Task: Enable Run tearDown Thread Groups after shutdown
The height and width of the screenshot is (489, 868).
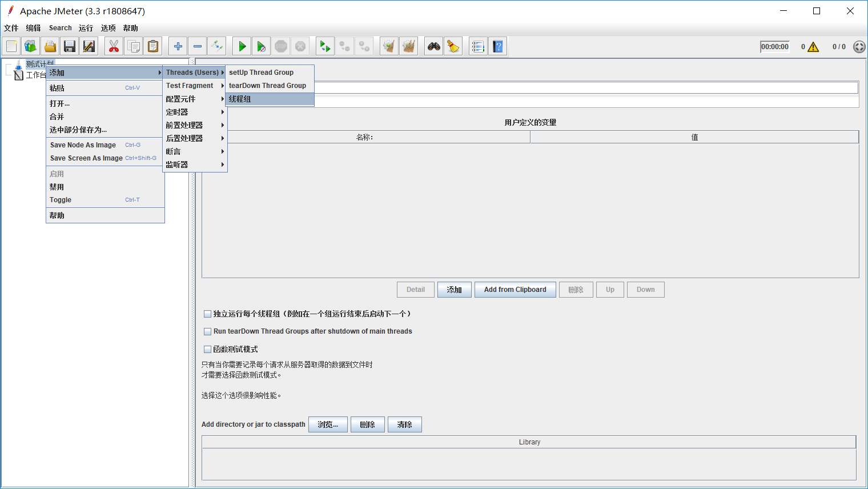Action: 207,331
